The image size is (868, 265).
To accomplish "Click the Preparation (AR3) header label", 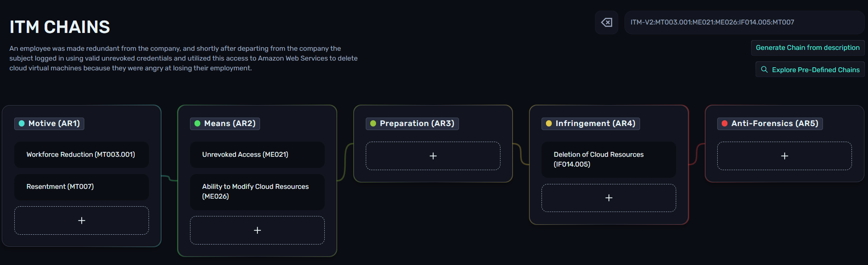I will click(417, 123).
